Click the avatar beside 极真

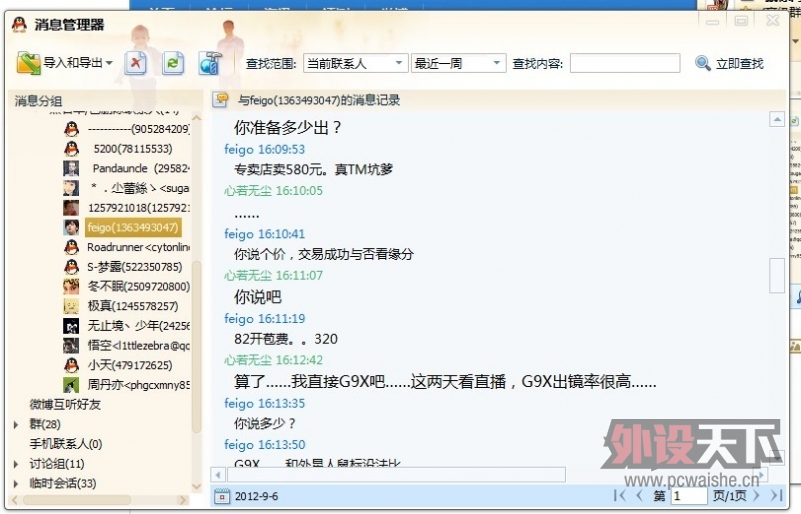71,306
